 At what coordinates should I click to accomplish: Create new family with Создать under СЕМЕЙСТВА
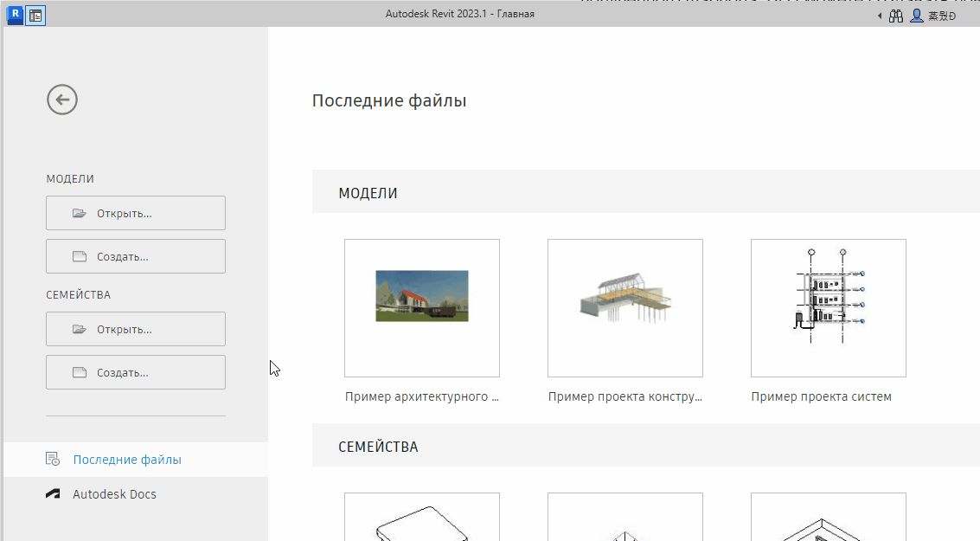tap(136, 373)
